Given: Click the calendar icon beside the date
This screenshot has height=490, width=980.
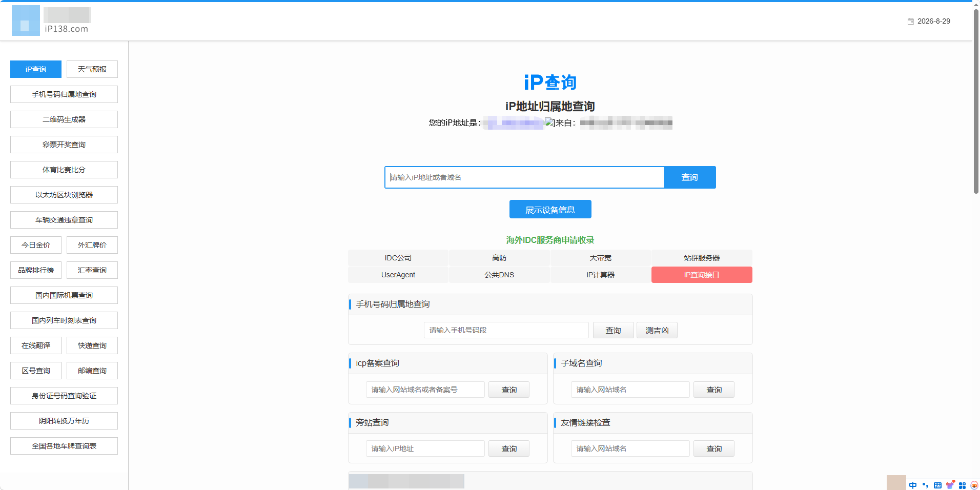Looking at the screenshot, I should click(x=911, y=22).
